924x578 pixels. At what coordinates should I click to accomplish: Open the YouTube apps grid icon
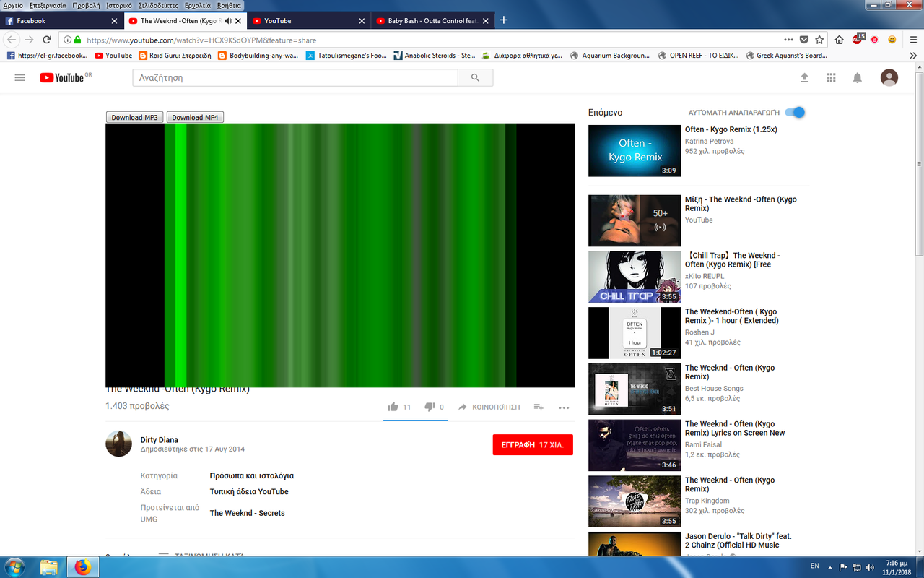click(x=831, y=77)
